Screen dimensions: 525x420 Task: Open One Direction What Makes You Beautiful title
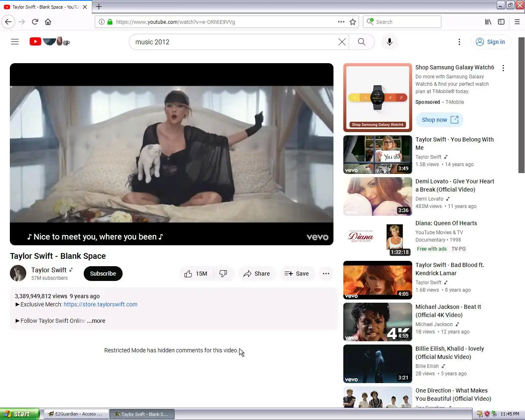tap(453, 395)
